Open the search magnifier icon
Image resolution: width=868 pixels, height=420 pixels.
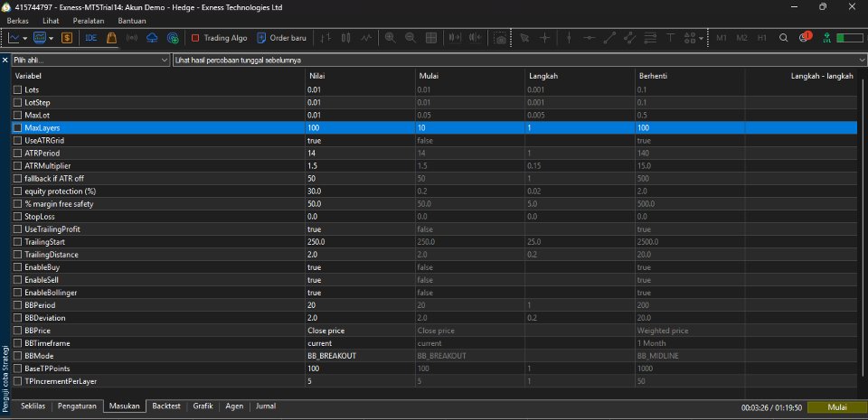point(783,38)
